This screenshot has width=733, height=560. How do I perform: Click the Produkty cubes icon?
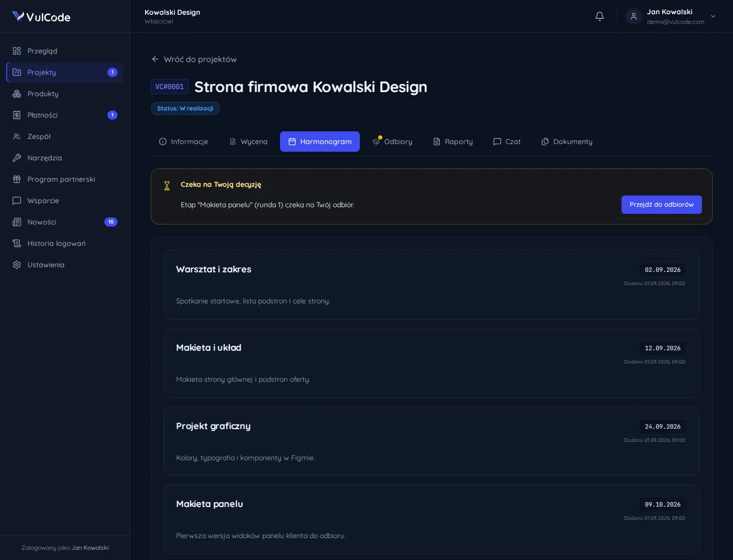pyautogui.click(x=17, y=94)
